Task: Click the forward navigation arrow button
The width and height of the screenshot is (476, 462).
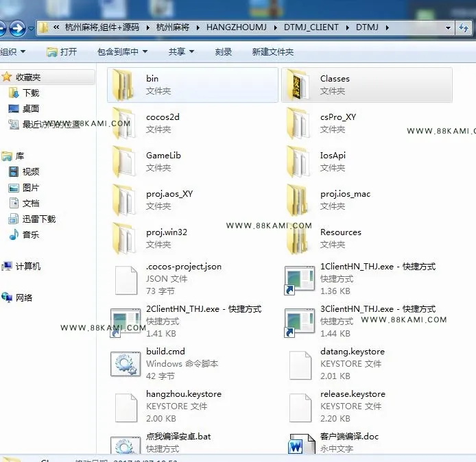Action: coord(17,29)
